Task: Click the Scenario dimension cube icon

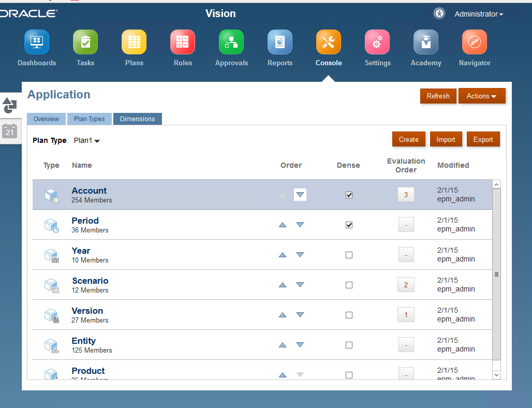Action: (52, 285)
